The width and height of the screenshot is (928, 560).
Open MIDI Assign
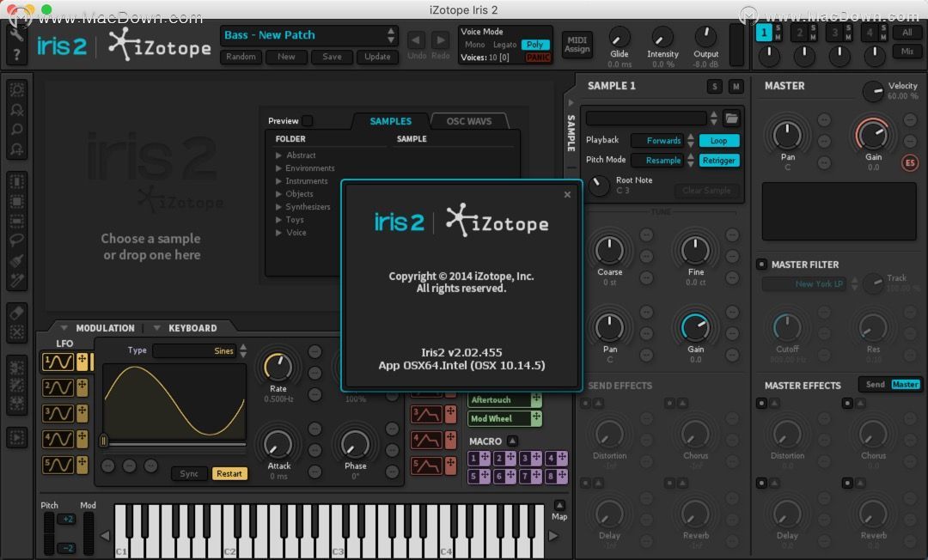(577, 45)
